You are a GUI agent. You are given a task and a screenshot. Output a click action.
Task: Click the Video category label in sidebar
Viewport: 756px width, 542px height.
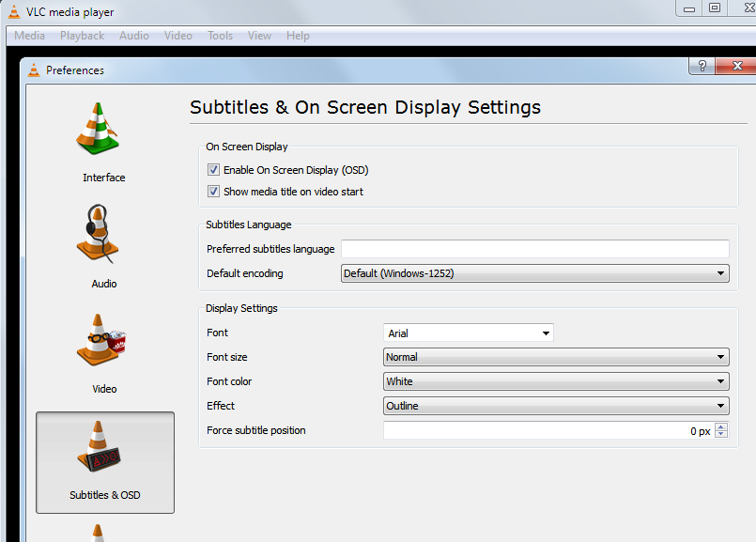(x=104, y=389)
